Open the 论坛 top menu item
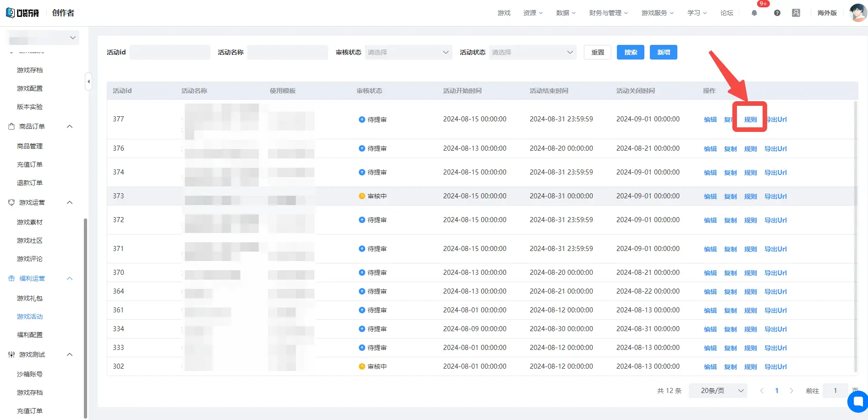Screen dimensions: 868x420 click(727, 13)
